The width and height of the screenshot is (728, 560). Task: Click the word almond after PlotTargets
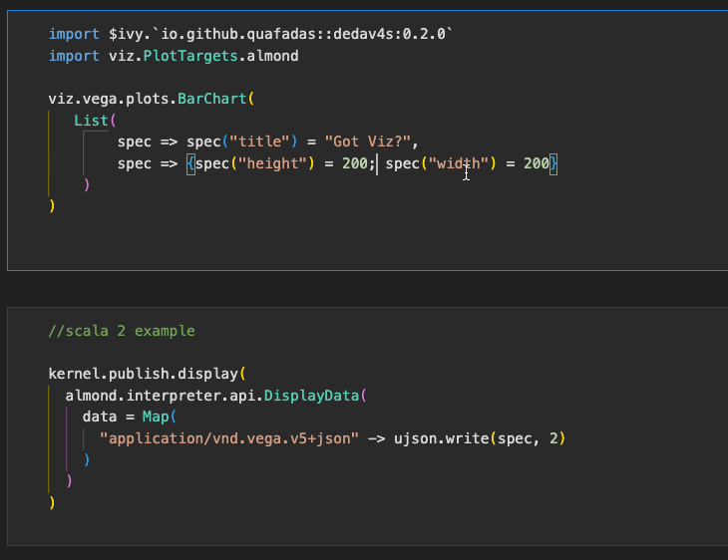[x=272, y=56]
